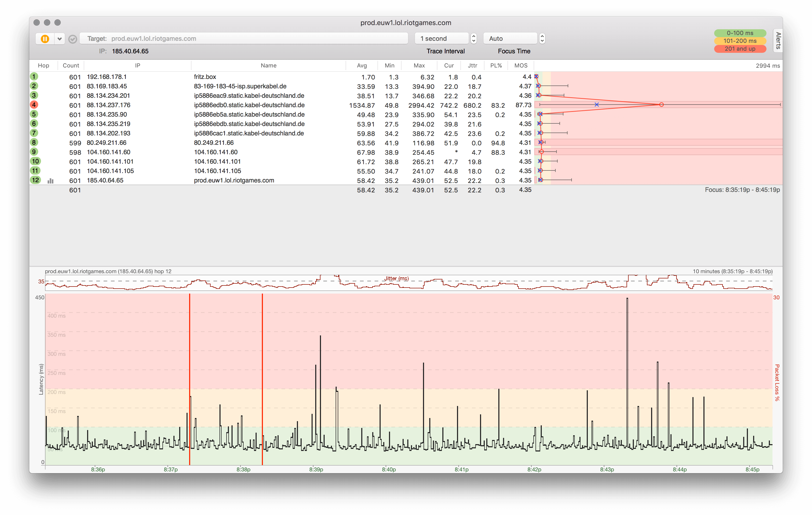Edit the Target address field
The height and width of the screenshot is (515, 812).
[244, 38]
